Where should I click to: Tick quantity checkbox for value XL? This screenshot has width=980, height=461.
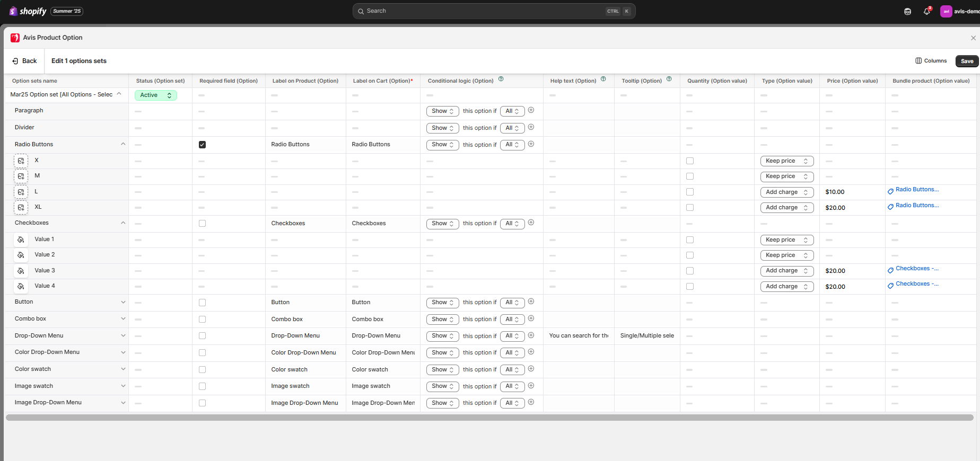click(x=689, y=208)
